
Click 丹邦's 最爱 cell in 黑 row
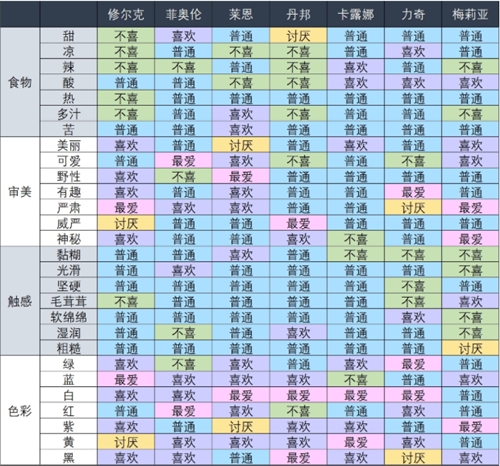298,457
